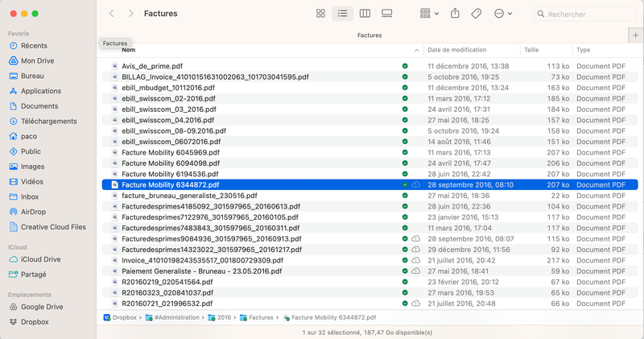Select list view mode
Viewport: 644px width, 339px height.
point(343,14)
